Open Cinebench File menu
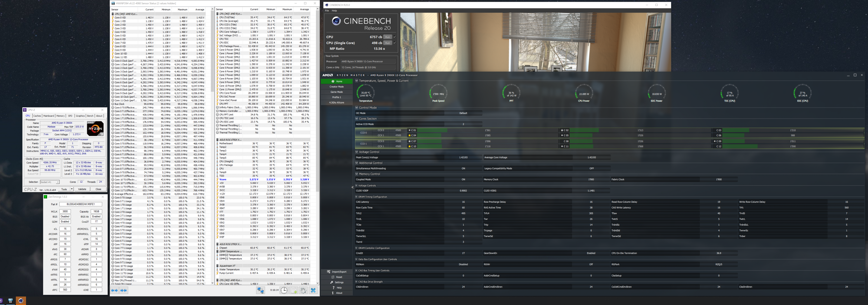The image size is (868, 305). coord(327,11)
